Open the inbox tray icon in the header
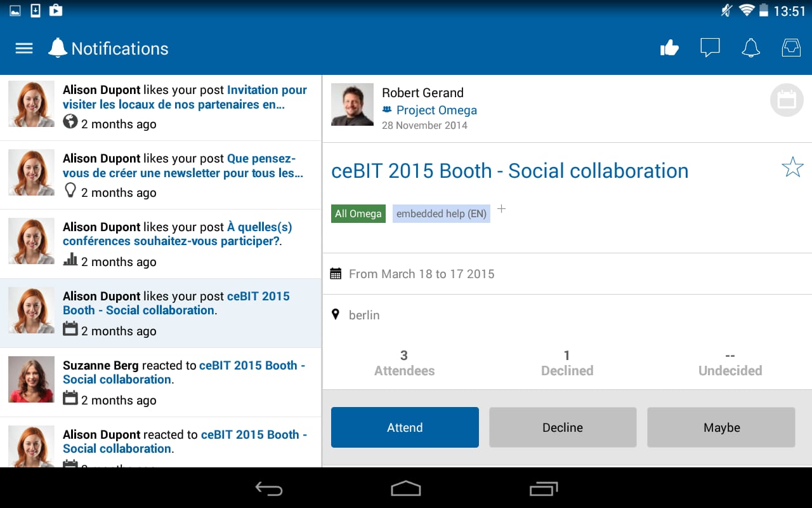 (791, 48)
